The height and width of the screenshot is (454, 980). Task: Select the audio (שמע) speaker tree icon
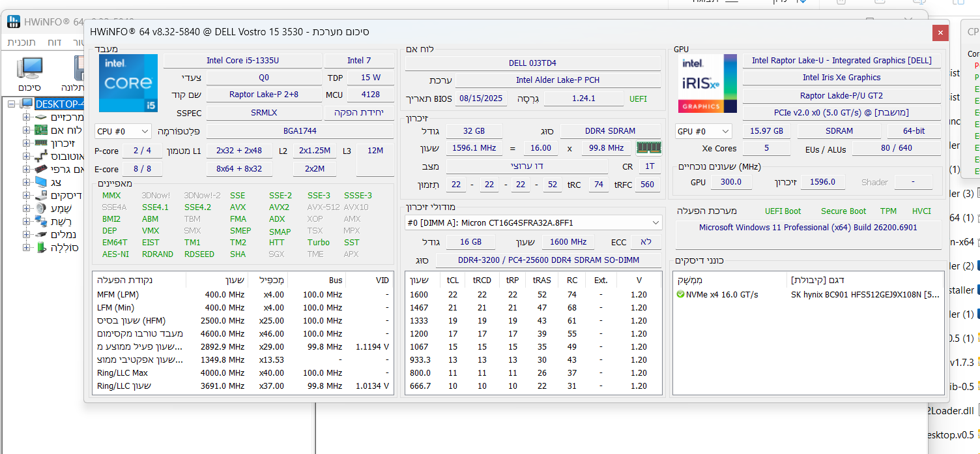click(x=41, y=209)
